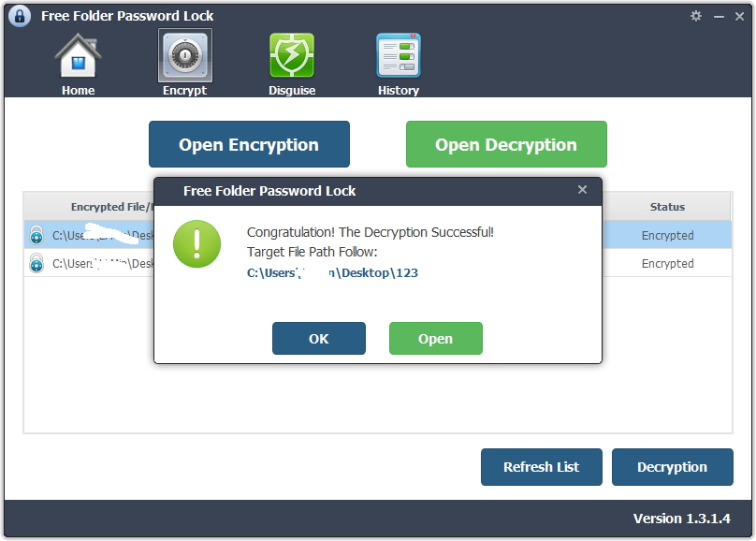The width and height of the screenshot is (756, 541).
Task: View the History section
Action: point(399,65)
